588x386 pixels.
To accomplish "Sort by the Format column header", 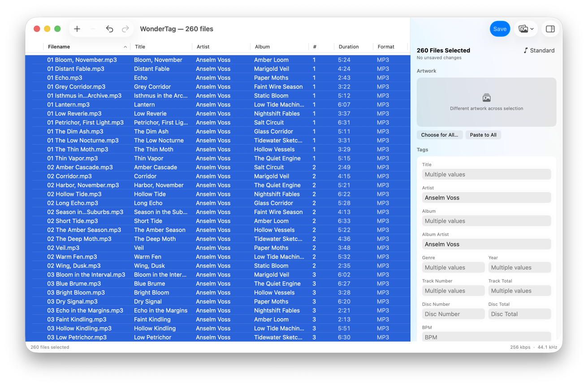I will (390, 47).
